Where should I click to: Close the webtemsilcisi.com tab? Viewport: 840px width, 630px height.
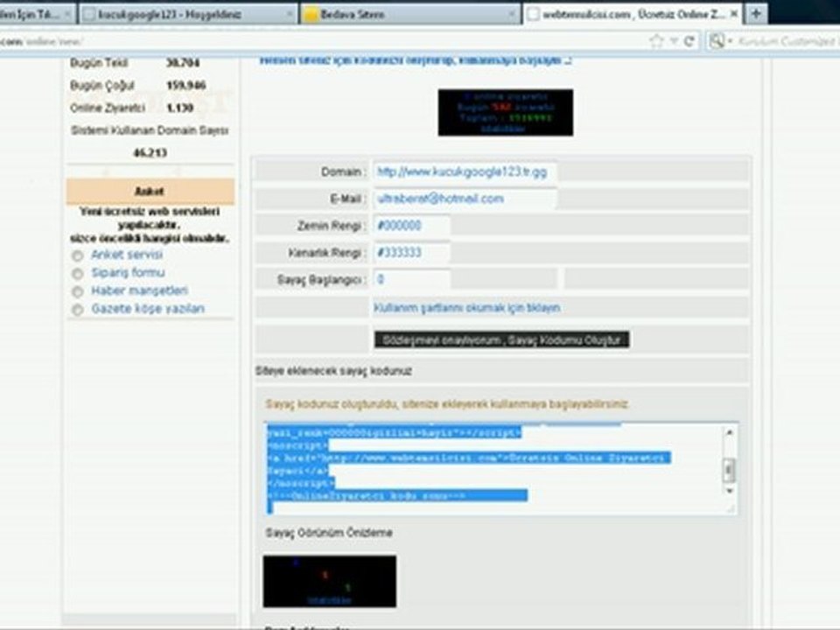734,14
